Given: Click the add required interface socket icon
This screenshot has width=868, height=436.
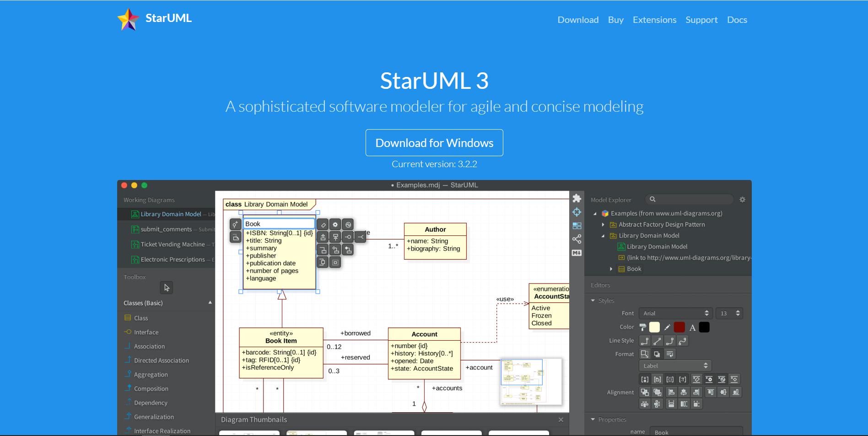Looking at the screenshot, I should 360,237.
